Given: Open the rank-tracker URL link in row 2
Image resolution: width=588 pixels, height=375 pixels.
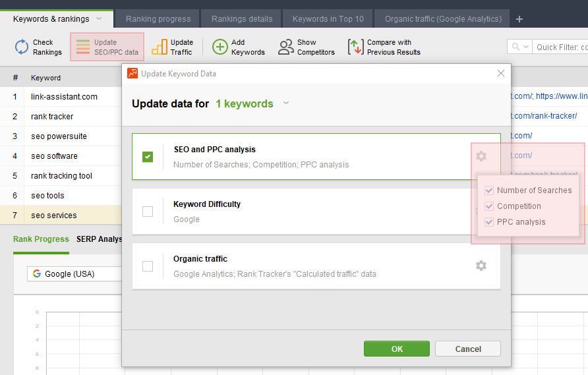Looking at the screenshot, I should 544,116.
